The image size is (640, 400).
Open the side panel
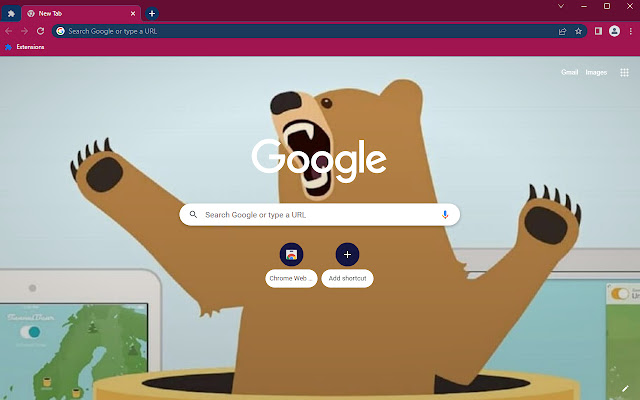click(x=598, y=31)
